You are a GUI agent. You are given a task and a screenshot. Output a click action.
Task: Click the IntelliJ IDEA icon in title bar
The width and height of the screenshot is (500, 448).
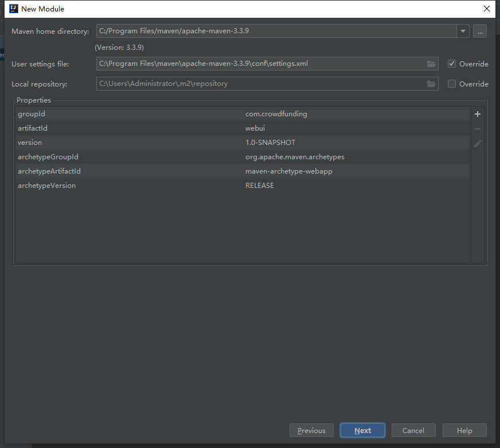click(14, 9)
